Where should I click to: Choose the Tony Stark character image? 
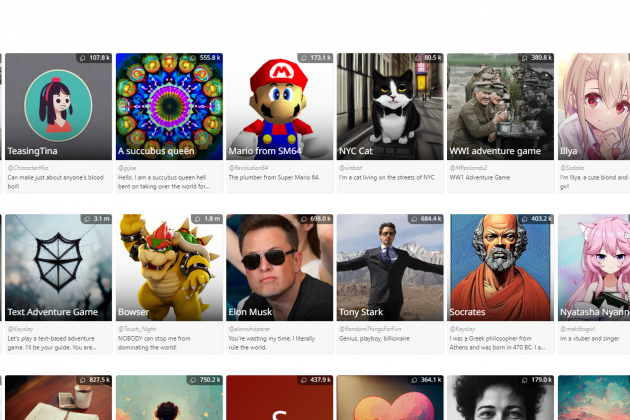(389, 265)
